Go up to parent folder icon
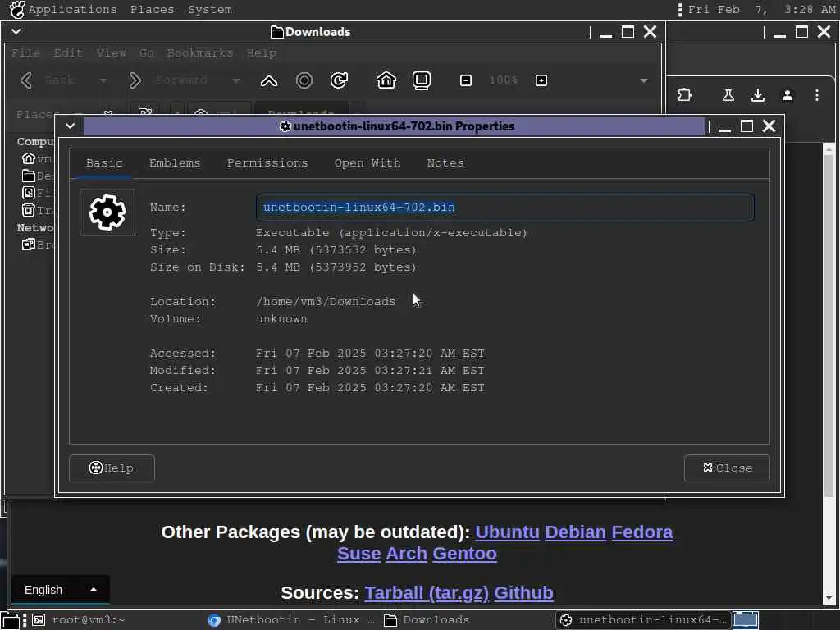The height and width of the screenshot is (630, 840). 269,80
